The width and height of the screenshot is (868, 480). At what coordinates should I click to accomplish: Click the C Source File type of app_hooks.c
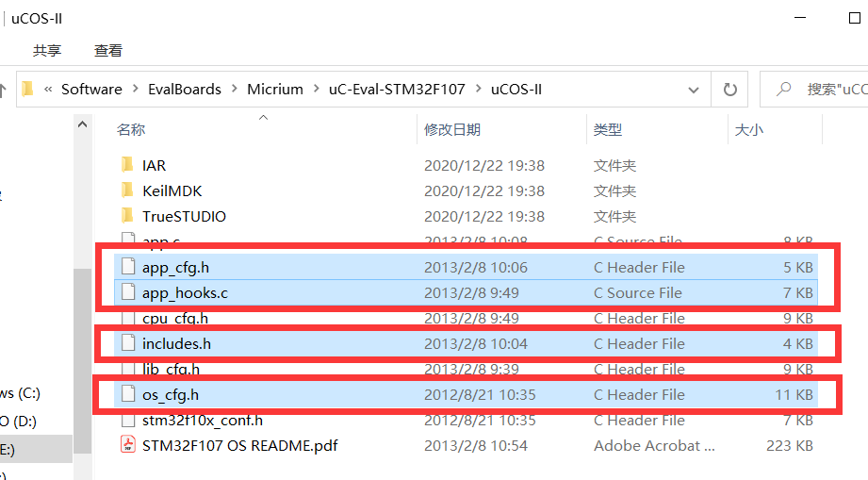point(638,293)
